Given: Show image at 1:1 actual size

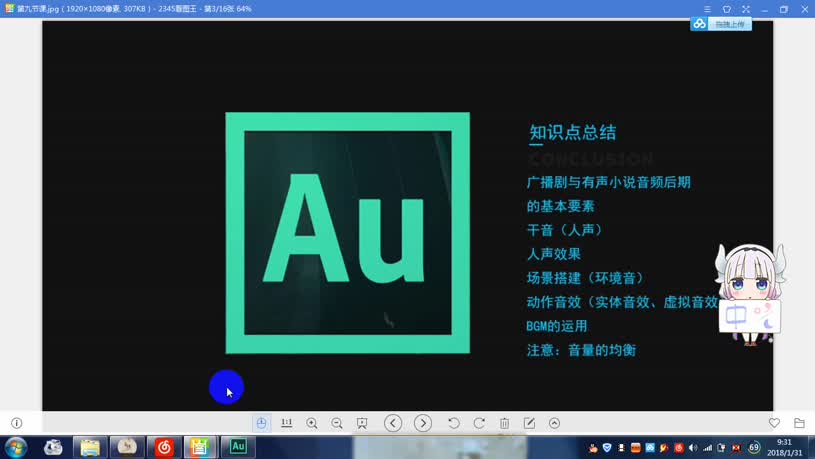Looking at the screenshot, I should coord(286,423).
